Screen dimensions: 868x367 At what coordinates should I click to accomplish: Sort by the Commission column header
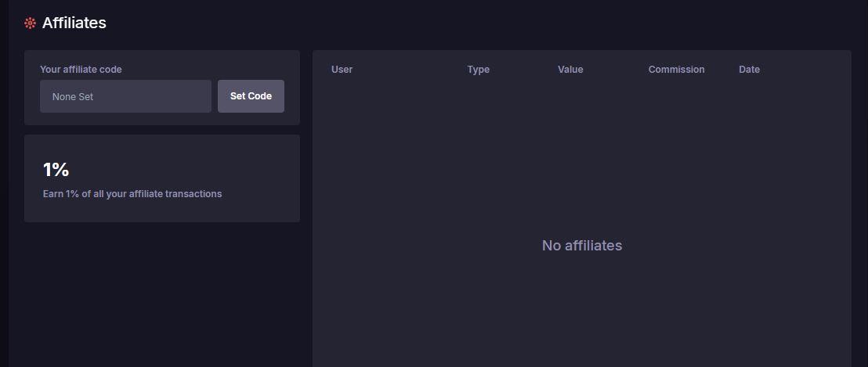[x=676, y=70]
